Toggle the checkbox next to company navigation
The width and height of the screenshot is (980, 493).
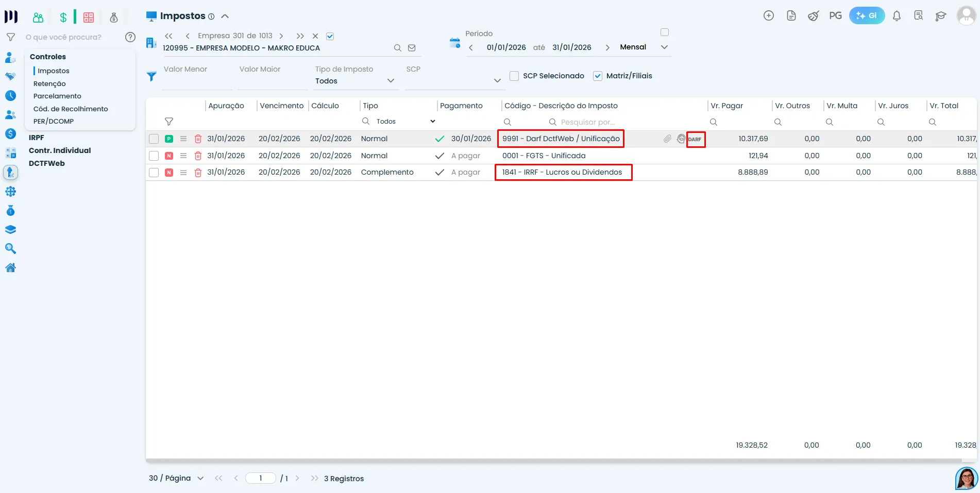(x=330, y=36)
